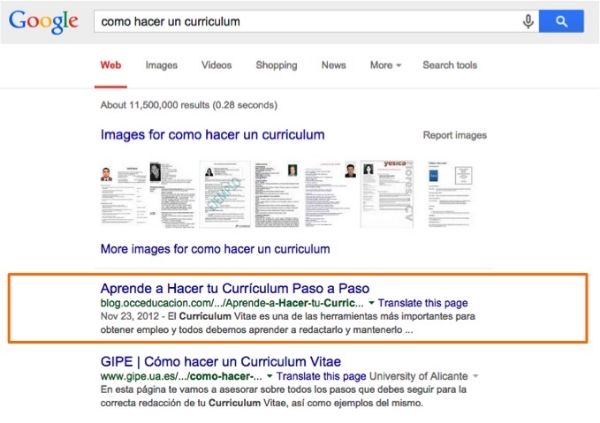
Task: Expand the arrow next to blog.occeducacion.com URL
Action: [x=371, y=303]
